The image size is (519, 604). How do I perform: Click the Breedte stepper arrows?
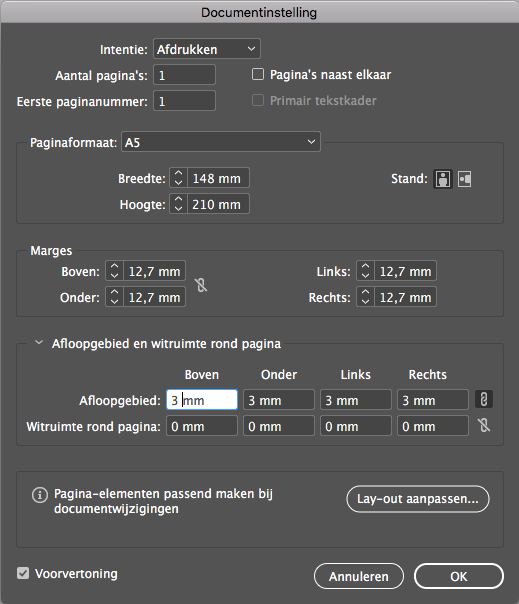coord(178,178)
